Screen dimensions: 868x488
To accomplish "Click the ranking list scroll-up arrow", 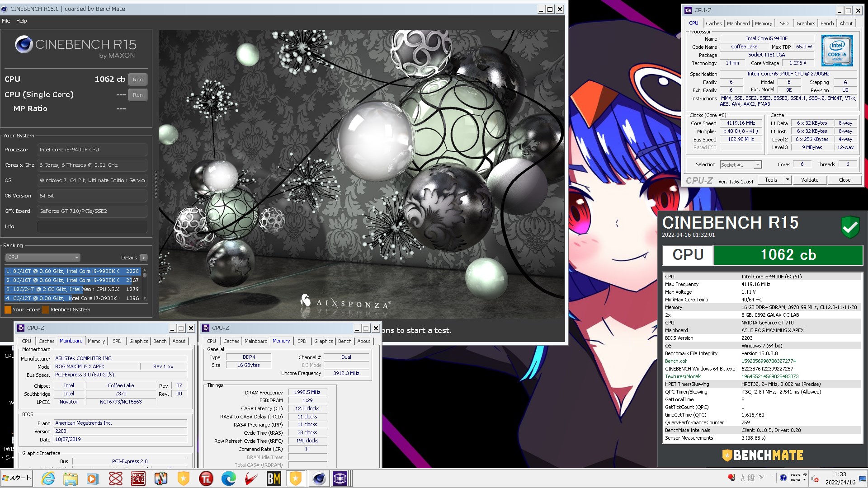I will click(145, 270).
